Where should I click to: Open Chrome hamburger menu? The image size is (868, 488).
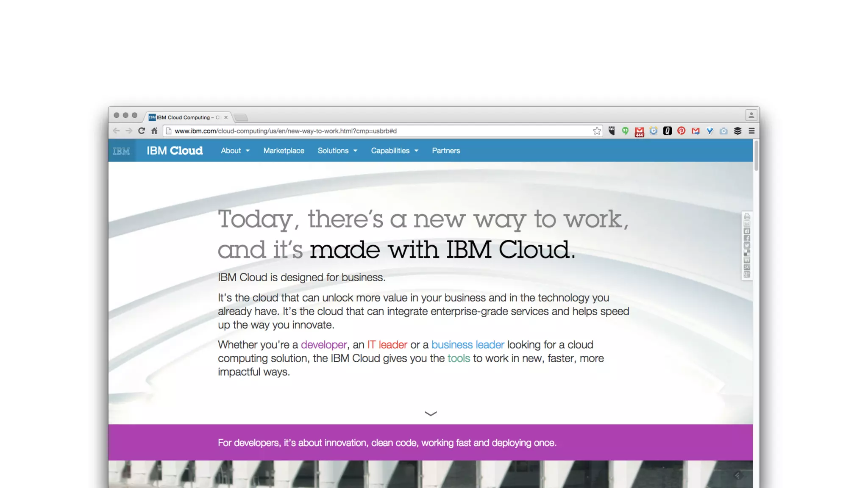751,131
